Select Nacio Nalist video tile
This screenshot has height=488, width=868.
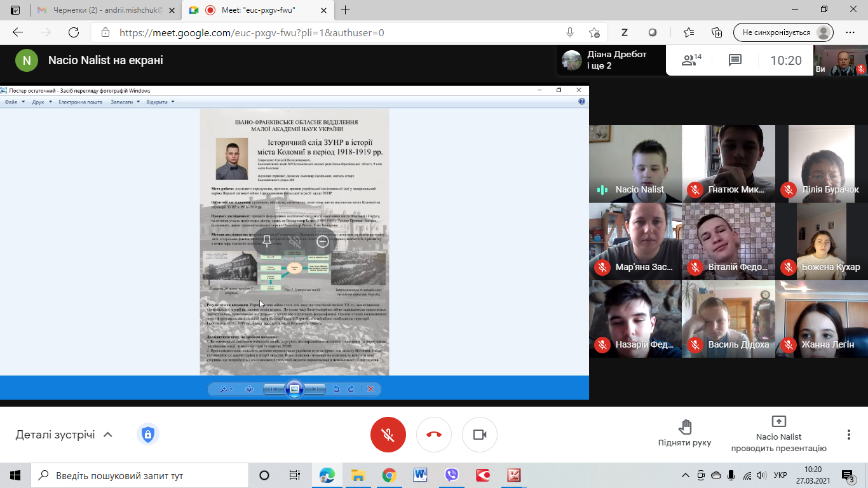(635, 163)
